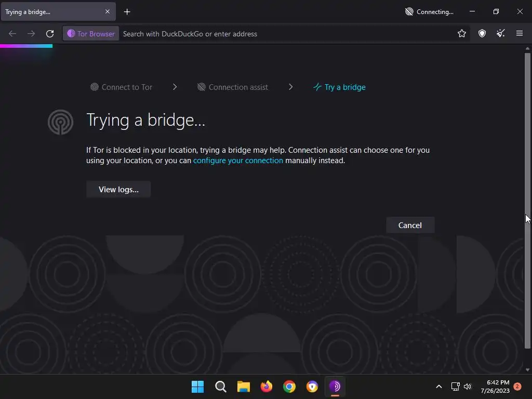Close the 'Trying a bridge...' tab

[x=107, y=11]
